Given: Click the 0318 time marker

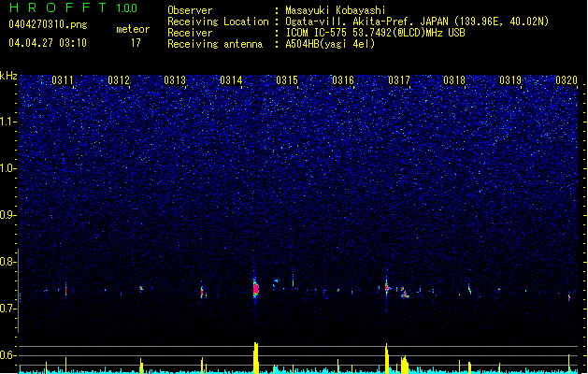Looking at the screenshot, I should pyautogui.click(x=454, y=80).
